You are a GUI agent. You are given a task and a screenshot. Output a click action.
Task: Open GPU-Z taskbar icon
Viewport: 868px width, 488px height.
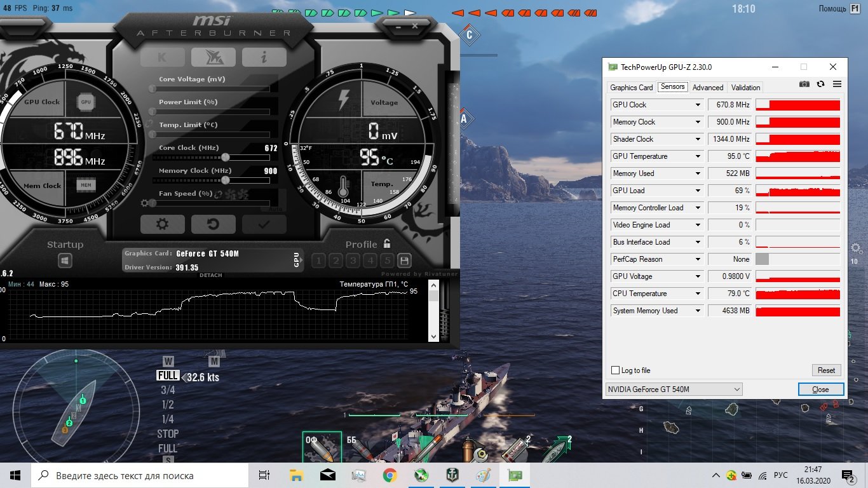click(x=515, y=475)
